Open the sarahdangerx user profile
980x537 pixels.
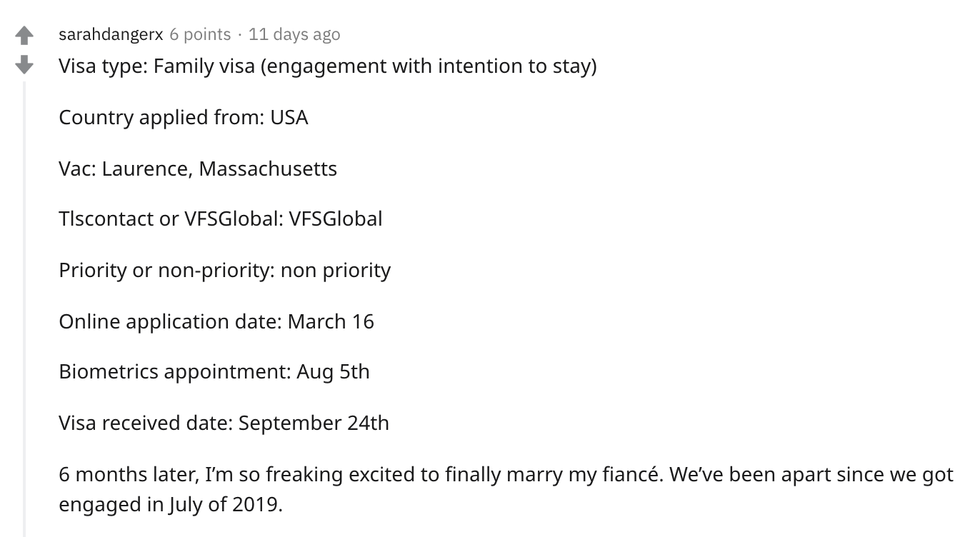coord(111,34)
